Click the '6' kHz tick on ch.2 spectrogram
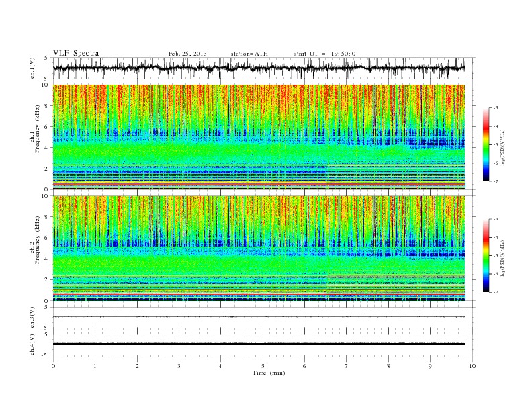The width and height of the screenshot is (532, 411). (47, 238)
